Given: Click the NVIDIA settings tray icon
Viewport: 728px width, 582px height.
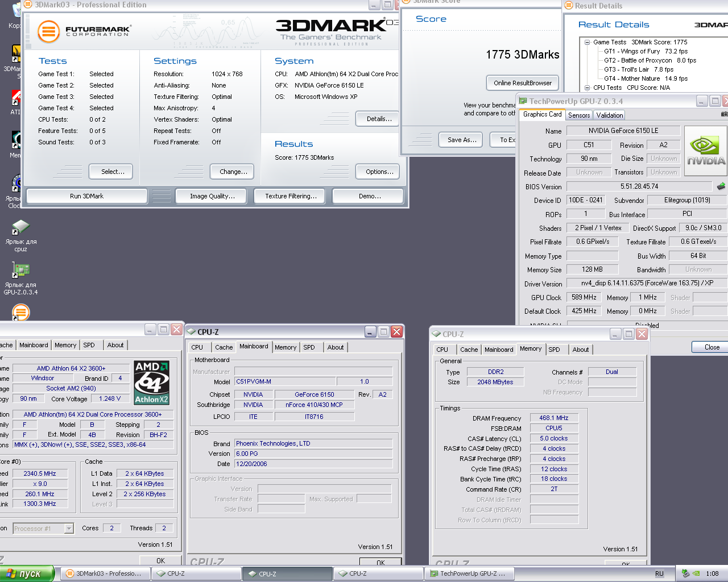Looking at the screenshot, I should [x=696, y=573].
